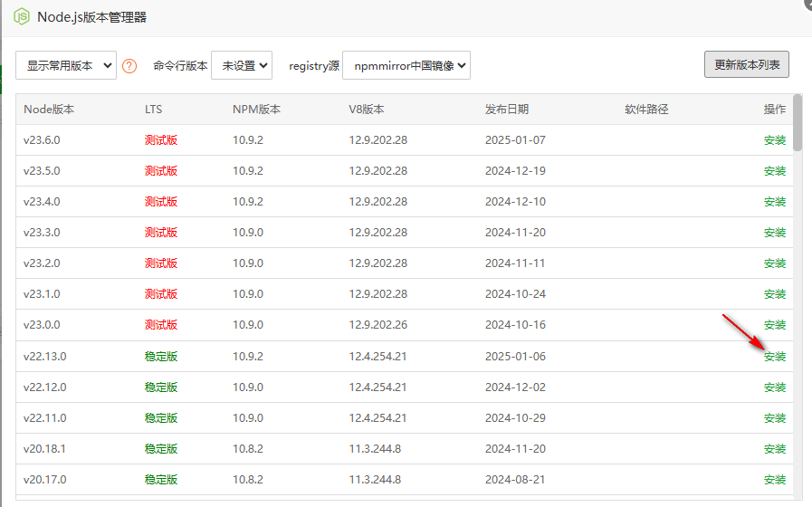Select the v23.0.0 version cell
The image size is (812, 507).
(x=42, y=325)
